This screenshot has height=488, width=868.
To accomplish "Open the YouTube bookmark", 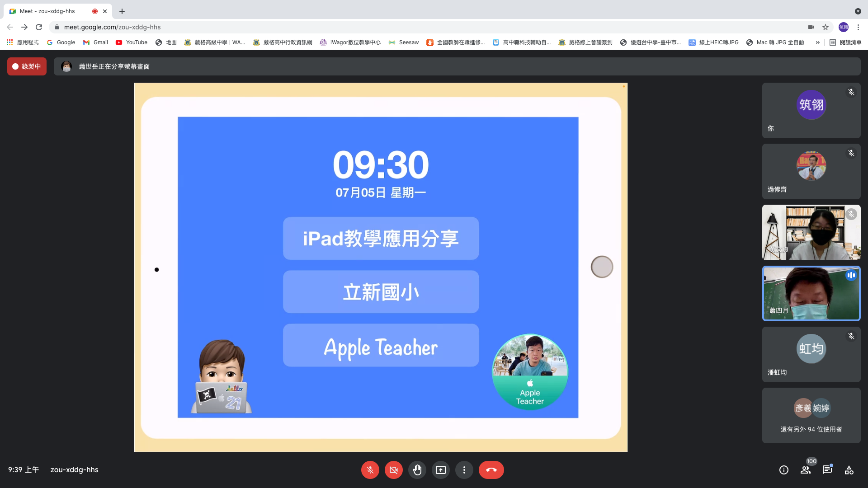I will click(132, 42).
